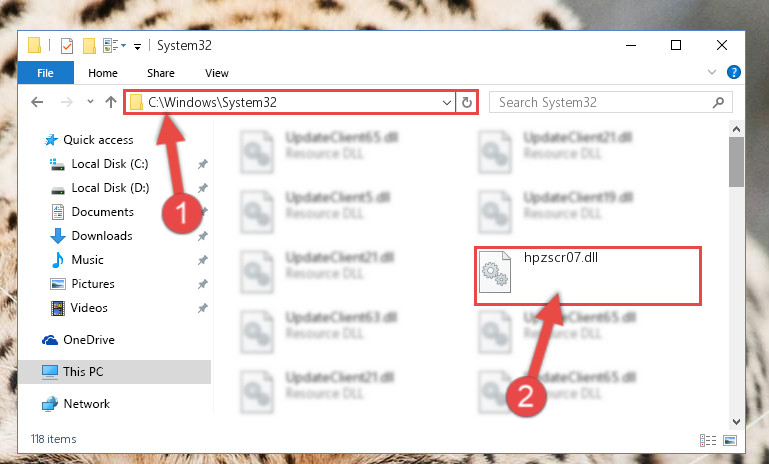Unpin Videos pin icon in Quick access
The image size is (769, 464).
203,308
